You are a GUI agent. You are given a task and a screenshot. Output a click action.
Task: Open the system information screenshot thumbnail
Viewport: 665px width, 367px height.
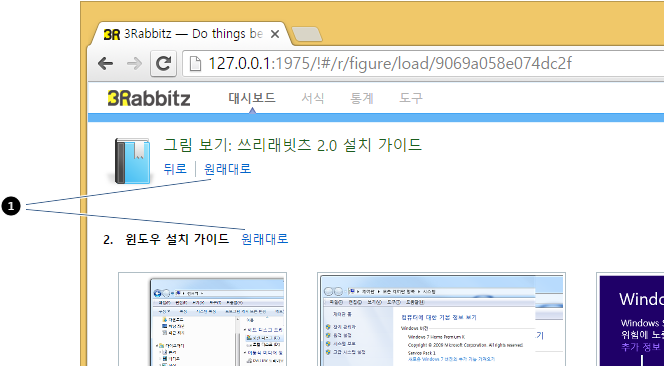(x=441, y=319)
